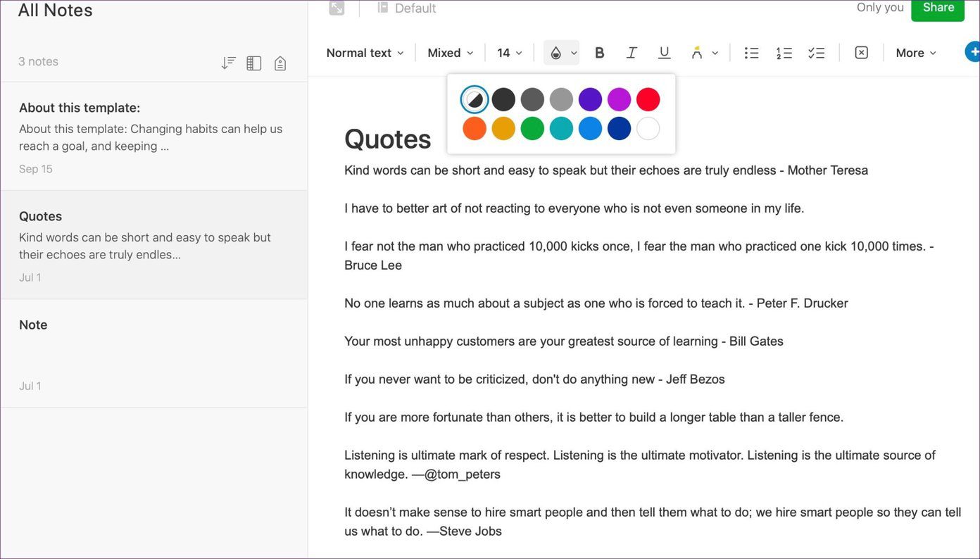
Task: Expand the highlight color arrow
Action: tap(715, 53)
